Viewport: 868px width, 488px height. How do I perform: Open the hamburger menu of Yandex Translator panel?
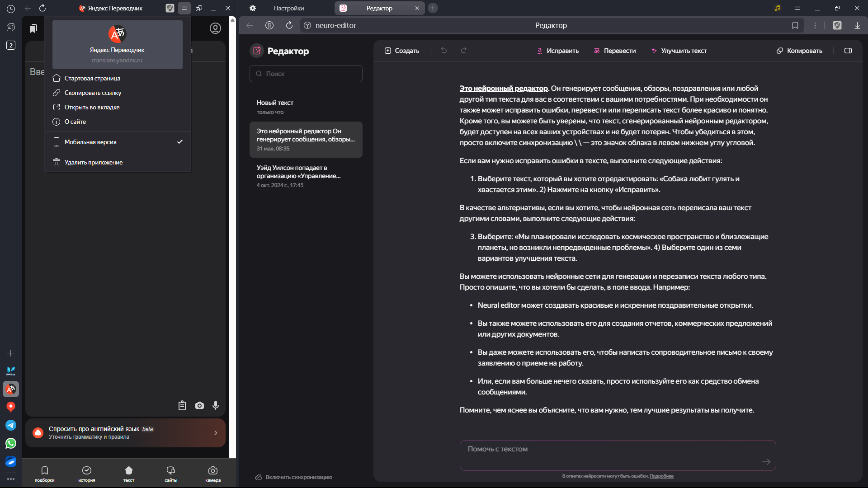coord(184,8)
